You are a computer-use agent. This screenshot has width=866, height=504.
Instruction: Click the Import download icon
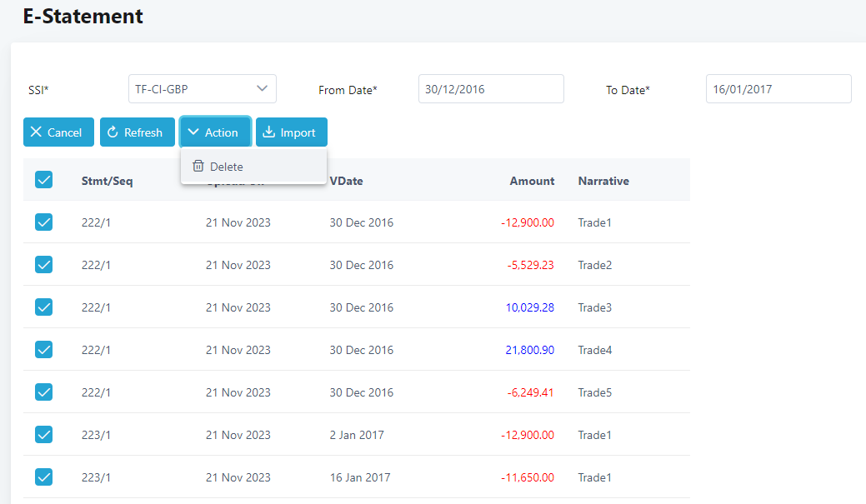269,132
